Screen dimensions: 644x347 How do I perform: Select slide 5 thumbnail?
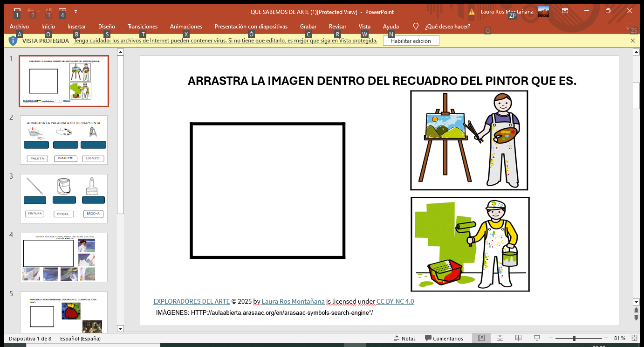[x=64, y=312]
